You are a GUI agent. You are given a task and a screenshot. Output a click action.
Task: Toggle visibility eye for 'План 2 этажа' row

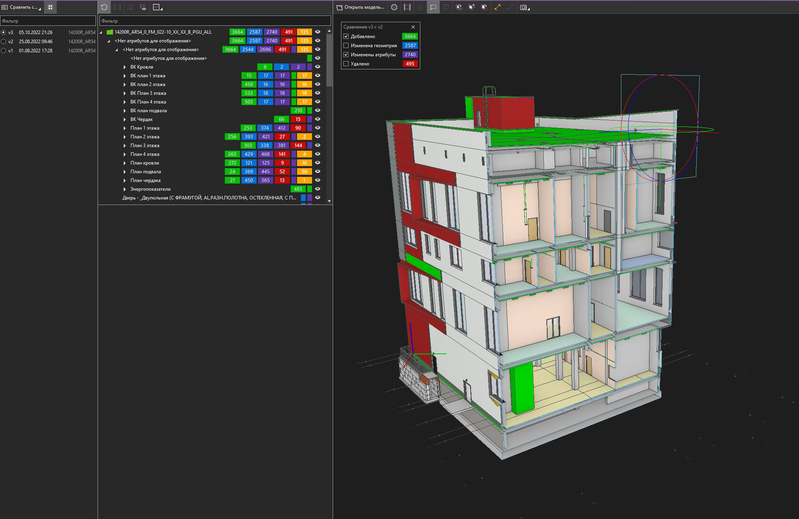(318, 136)
